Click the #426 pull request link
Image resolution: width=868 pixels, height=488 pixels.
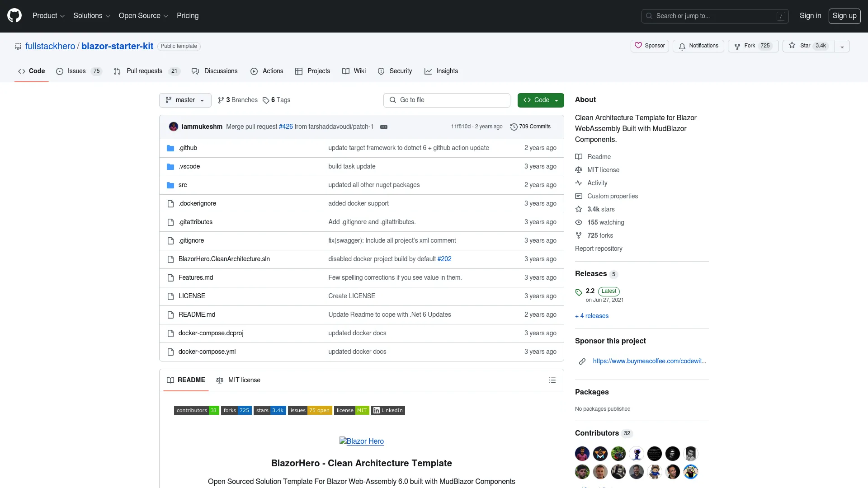[x=286, y=127]
